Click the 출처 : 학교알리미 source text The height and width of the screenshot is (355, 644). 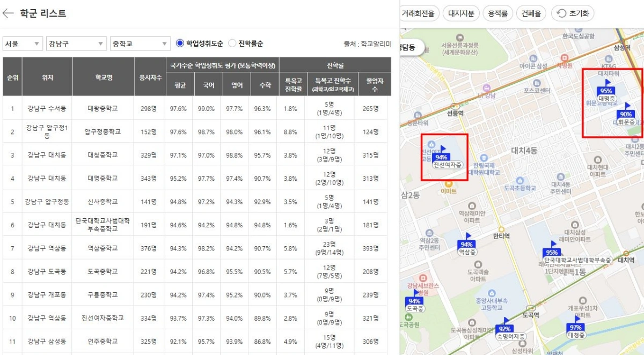pos(368,44)
